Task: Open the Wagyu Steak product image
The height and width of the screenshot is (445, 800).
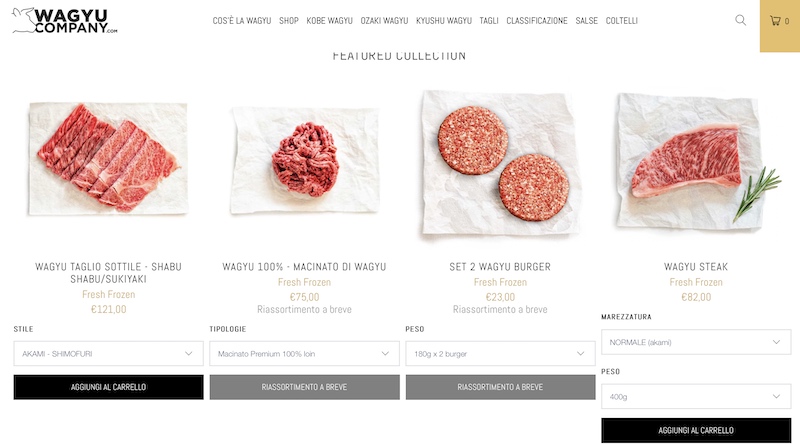Action: coord(696,161)
